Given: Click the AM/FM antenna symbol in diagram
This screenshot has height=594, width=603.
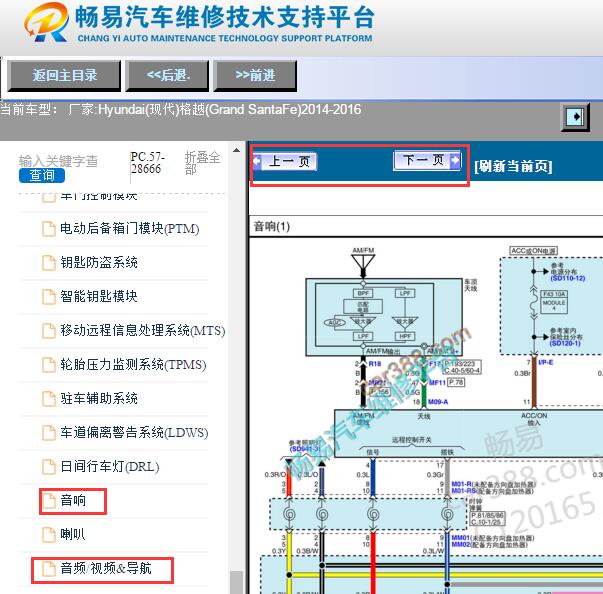Looking at the screenshot, I should [x=363, y=263].
